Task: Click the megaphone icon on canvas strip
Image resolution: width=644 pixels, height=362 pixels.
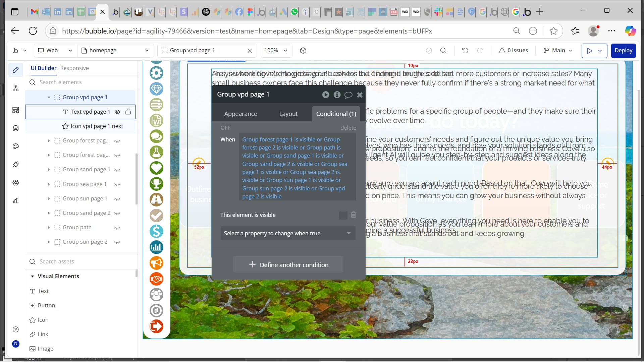Action: click(x=156, y=263)
